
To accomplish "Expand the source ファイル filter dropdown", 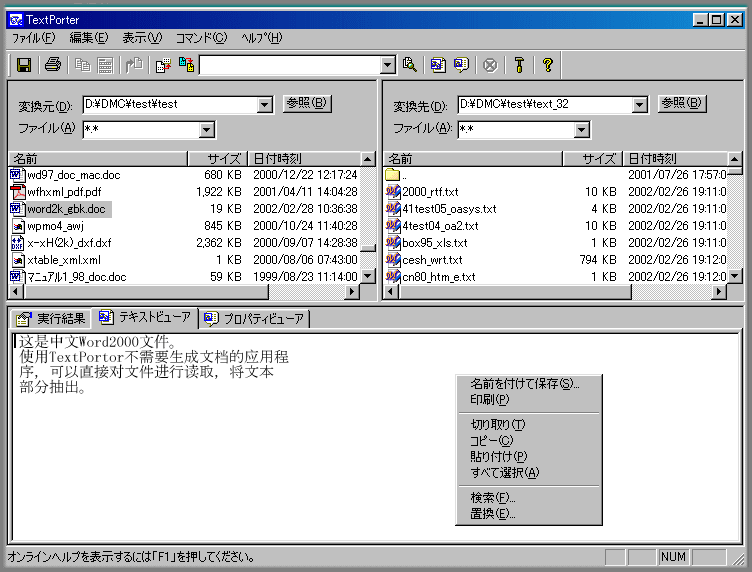I will tap(207, 129).
